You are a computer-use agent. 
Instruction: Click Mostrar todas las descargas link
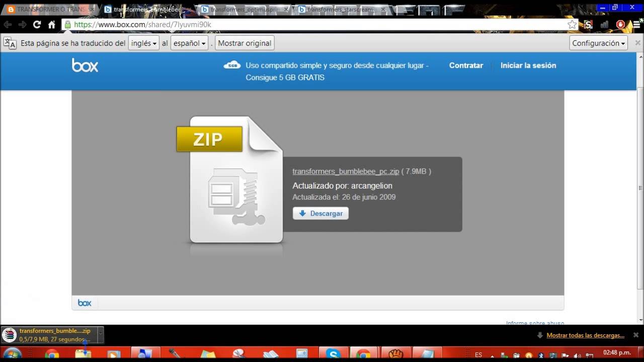(586, 335)
